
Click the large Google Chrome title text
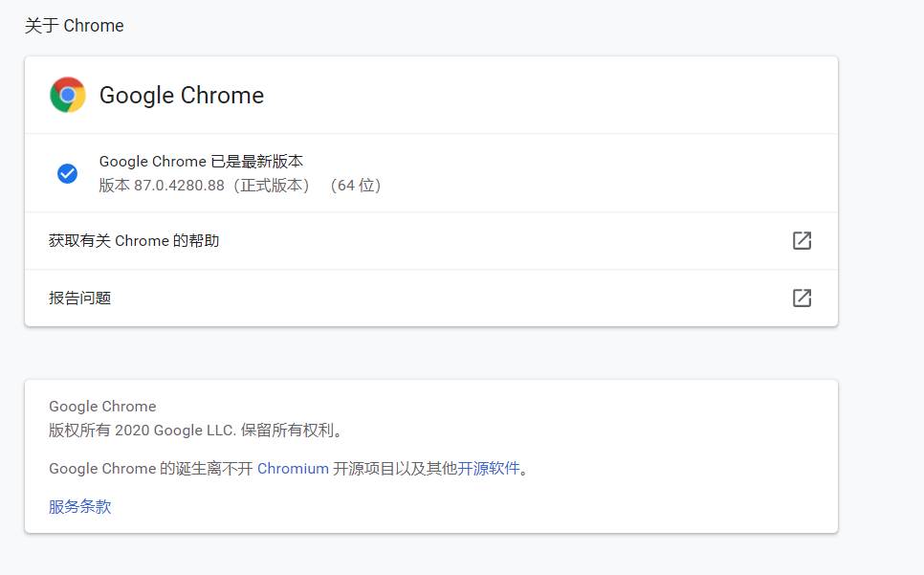tap(182, 96)
